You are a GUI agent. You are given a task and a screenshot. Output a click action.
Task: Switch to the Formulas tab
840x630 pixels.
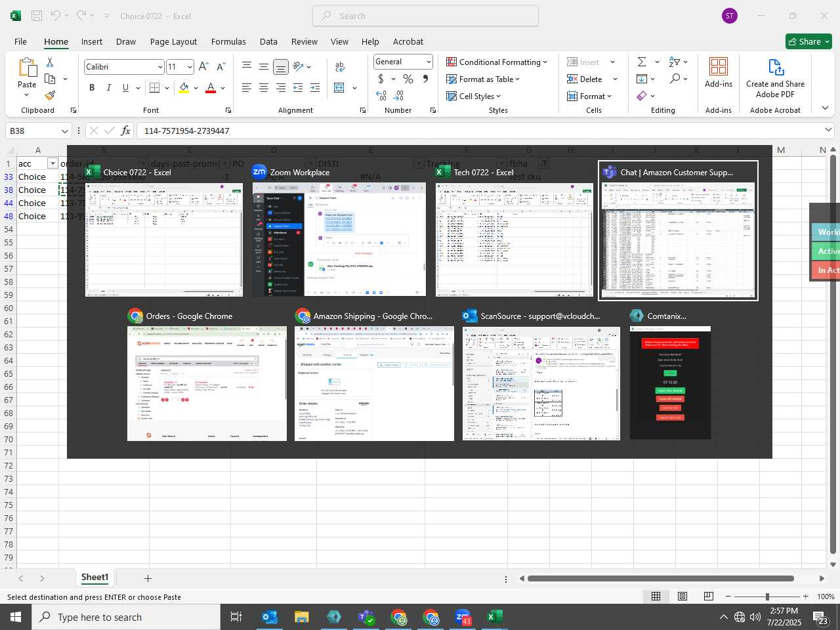(x=228, y=41)
